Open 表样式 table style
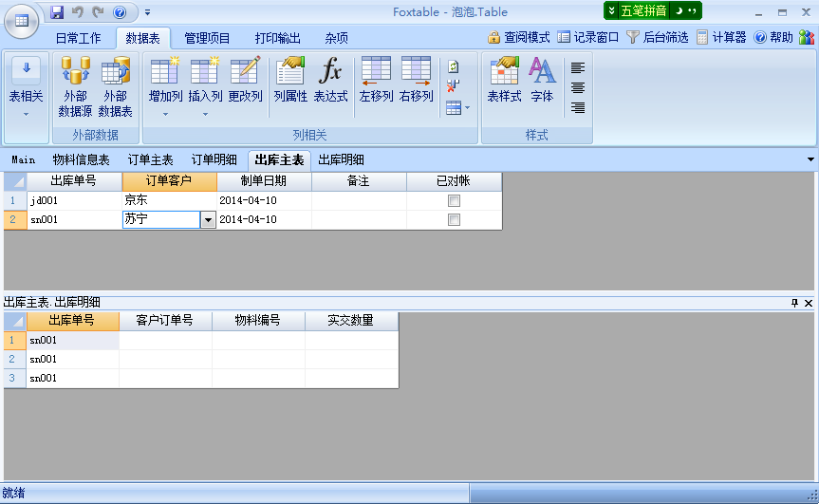Screen dimensions: 819x504 coord(505,80)
